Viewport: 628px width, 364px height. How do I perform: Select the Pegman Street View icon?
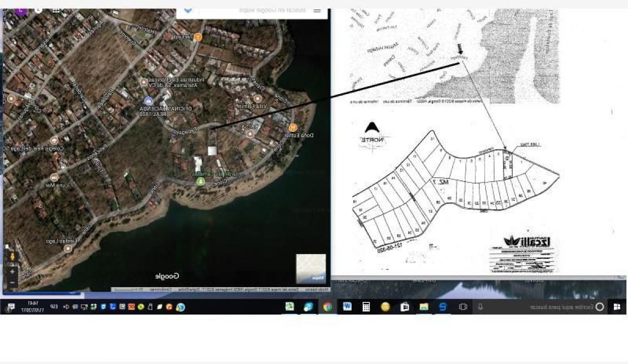[x=12, y=256]
